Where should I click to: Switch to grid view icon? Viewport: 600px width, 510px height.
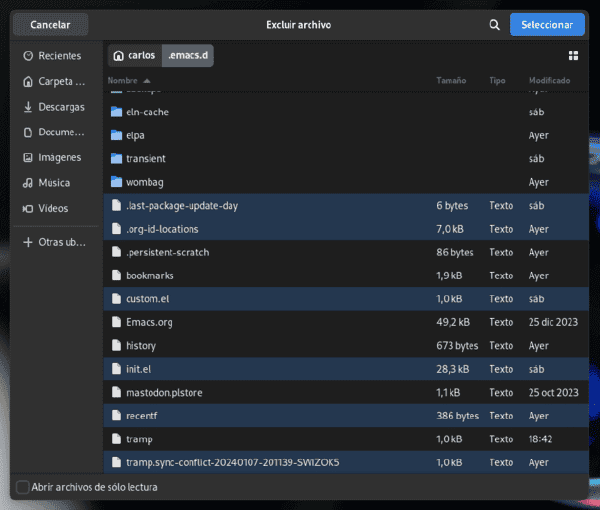click(573, 56)
